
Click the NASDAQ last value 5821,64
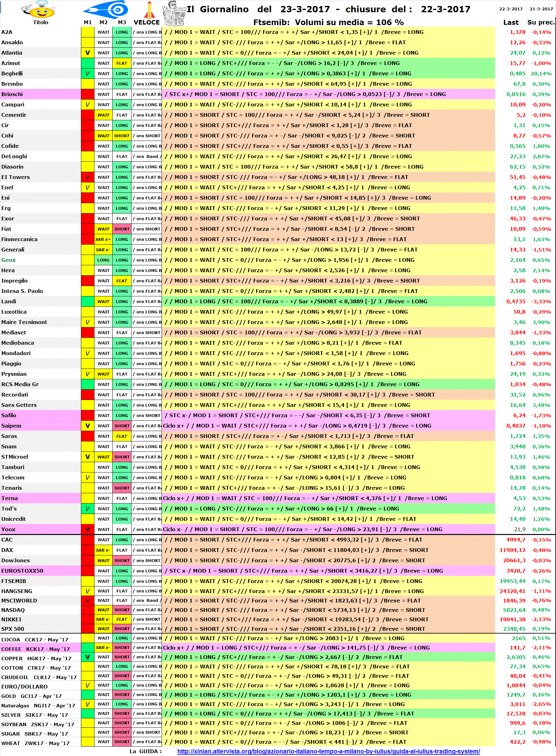(x=514, y=610)
